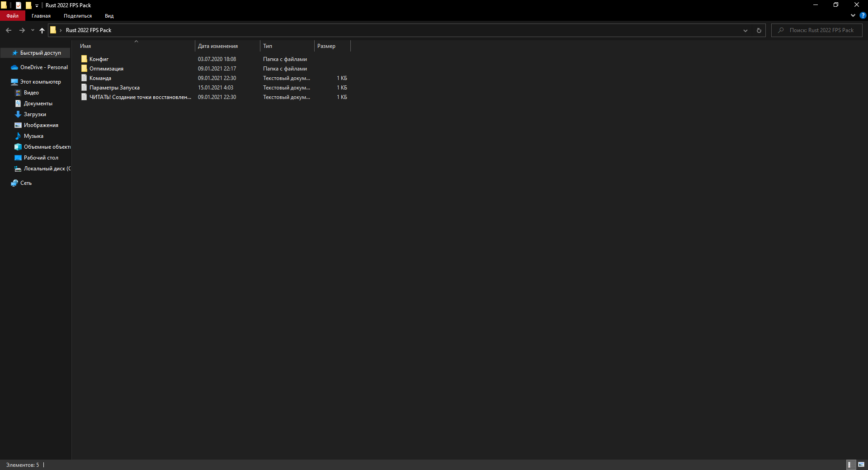Sort by Тип column header
The height and width of the screenshot is (470, 868).
point(287,46)
